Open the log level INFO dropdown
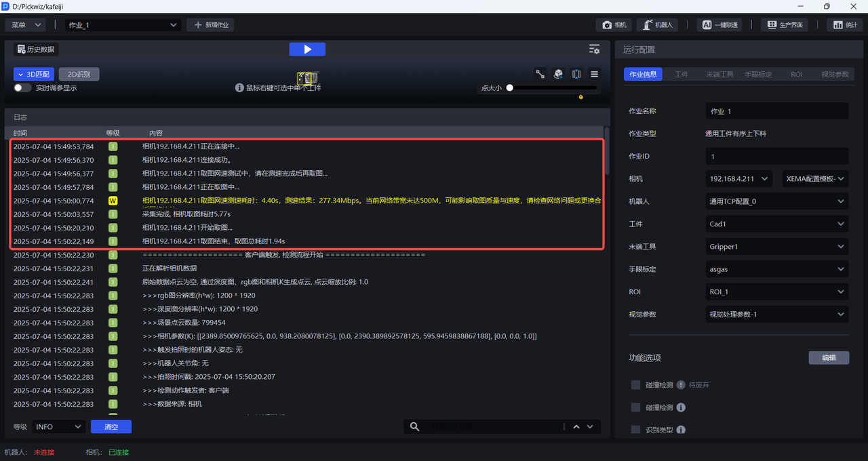The width and height of the screenshot is (868, 461). 58,426
